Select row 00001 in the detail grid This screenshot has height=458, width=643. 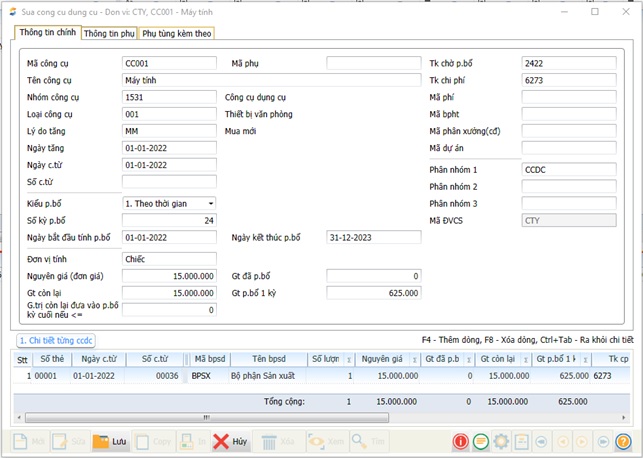tap(46, 376)
